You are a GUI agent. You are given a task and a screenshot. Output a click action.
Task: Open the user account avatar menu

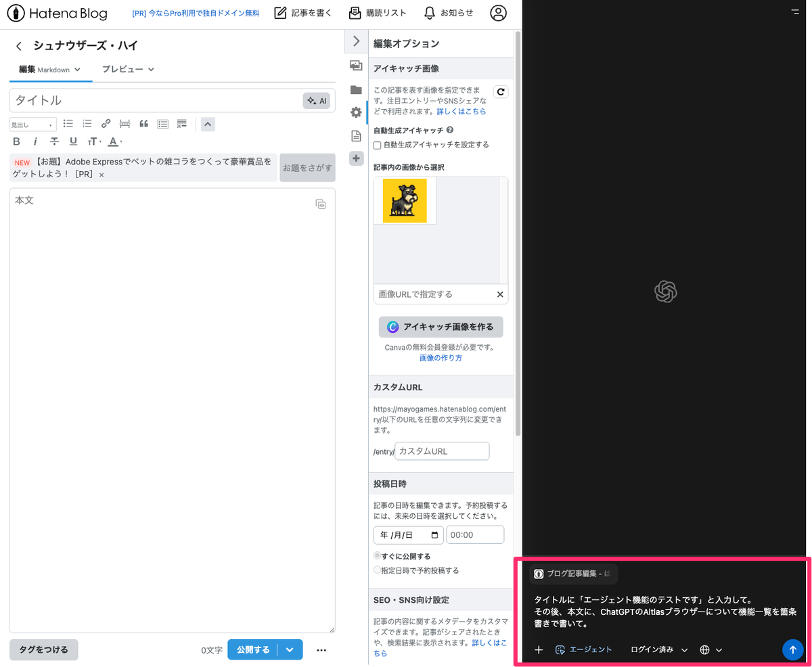tap(499, 13)
